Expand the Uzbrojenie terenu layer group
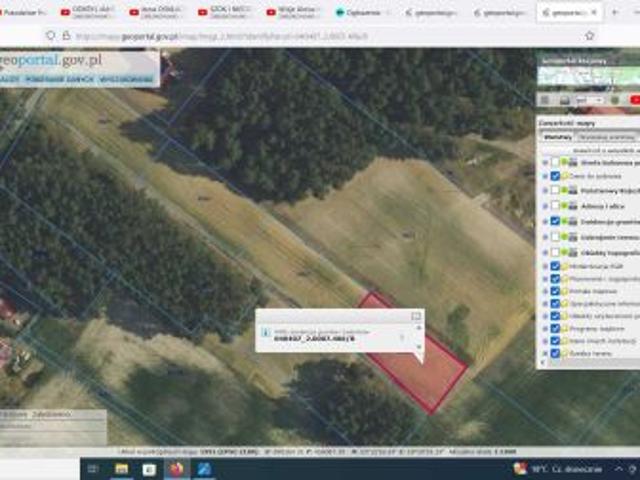The height and width of the screenshot is (480, 640). pyautogui.click(x=545, y=237)
